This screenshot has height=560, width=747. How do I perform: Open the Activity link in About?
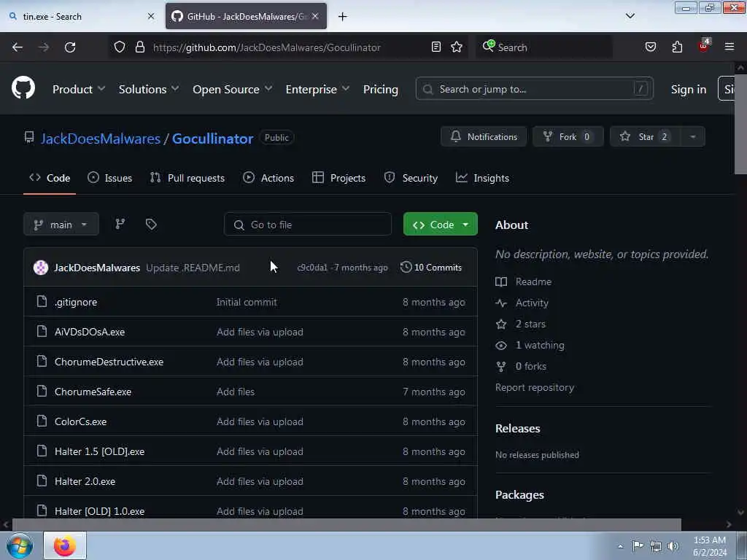point(522,303)
